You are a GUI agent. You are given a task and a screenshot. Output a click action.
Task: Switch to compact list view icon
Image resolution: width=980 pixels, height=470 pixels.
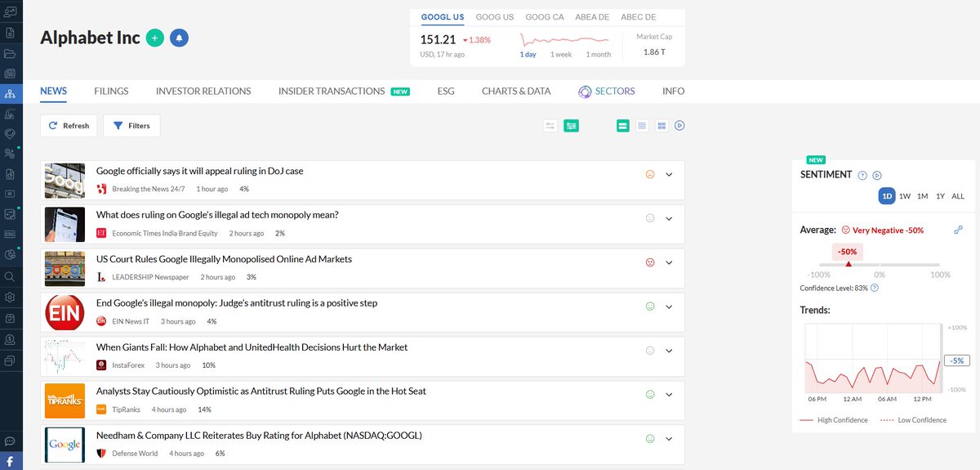(642, 126)
